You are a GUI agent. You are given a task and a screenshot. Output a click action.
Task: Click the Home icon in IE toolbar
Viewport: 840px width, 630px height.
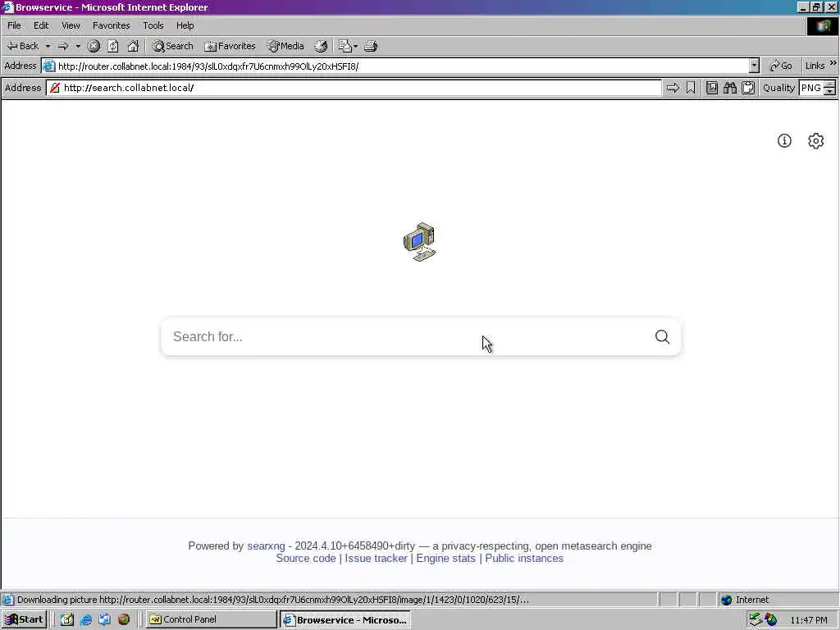point(133,46)
